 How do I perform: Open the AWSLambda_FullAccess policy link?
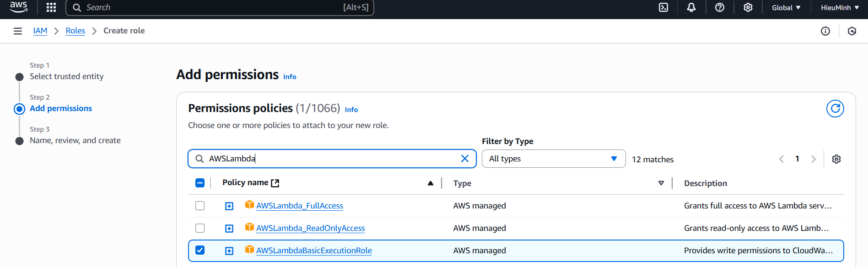[300, 206]
